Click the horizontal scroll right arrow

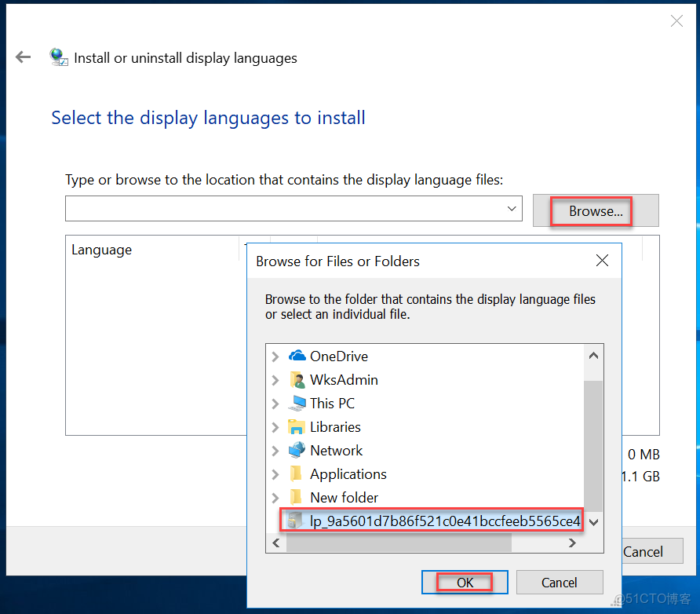[572, 543]
